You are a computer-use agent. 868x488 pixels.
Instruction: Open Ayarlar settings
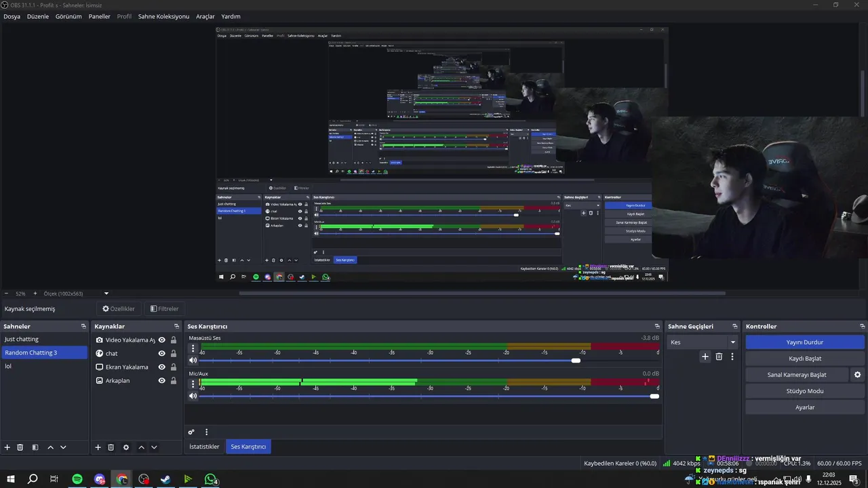coord(804,407)
